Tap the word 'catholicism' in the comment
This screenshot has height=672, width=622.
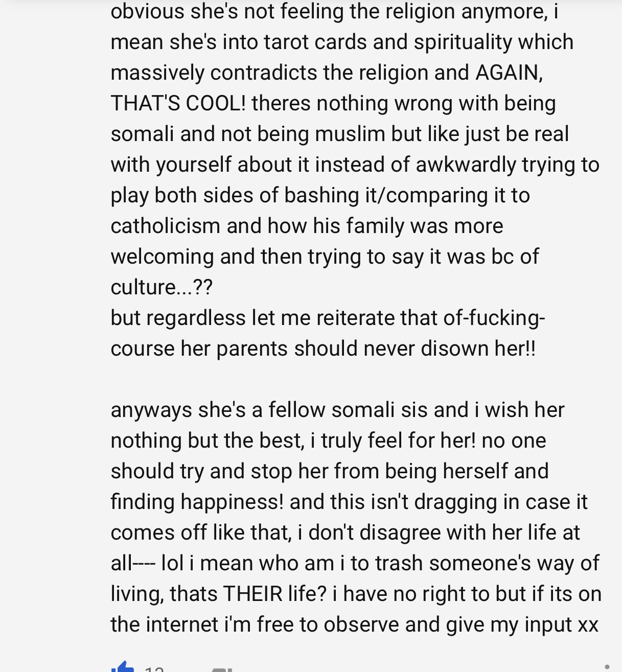pos(165,226)
